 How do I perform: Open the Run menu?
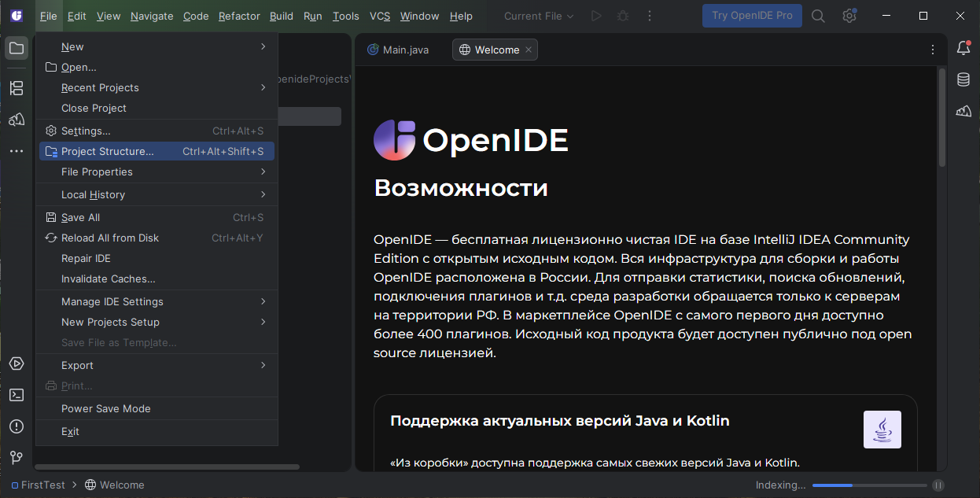(313, 16)
